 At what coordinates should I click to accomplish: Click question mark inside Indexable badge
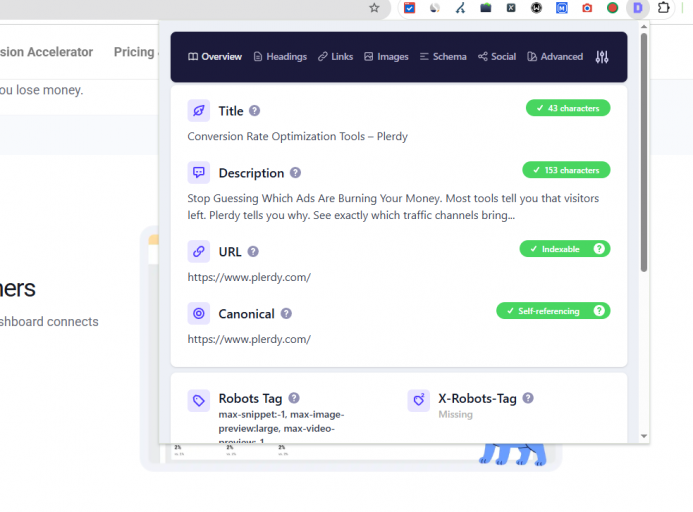pyautogui.click(x=599, y=249)
